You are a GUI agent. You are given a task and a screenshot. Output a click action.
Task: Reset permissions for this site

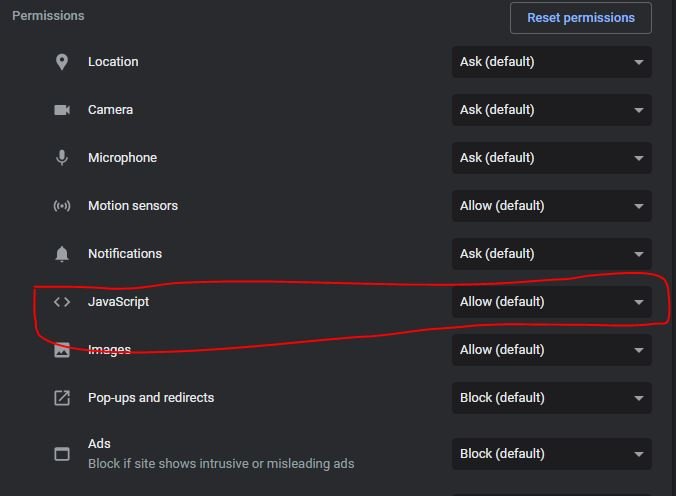581,18
